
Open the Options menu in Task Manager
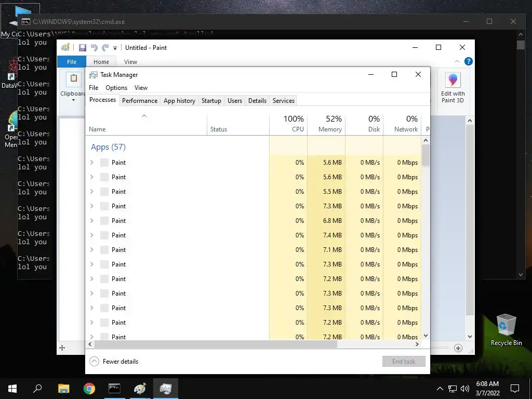116,87
